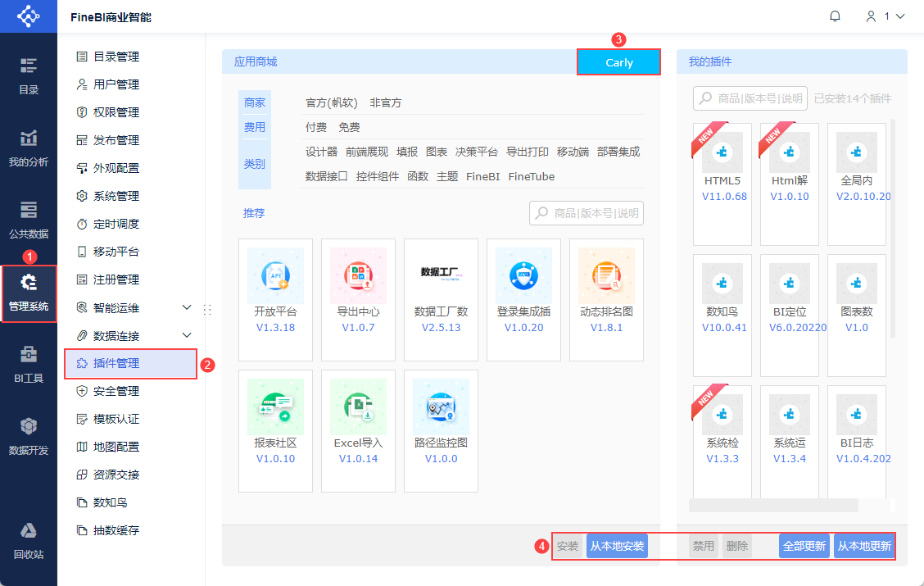Select the 报表社区 plugin card
This screenshot has width=924, height=586.
coord(275,431)
